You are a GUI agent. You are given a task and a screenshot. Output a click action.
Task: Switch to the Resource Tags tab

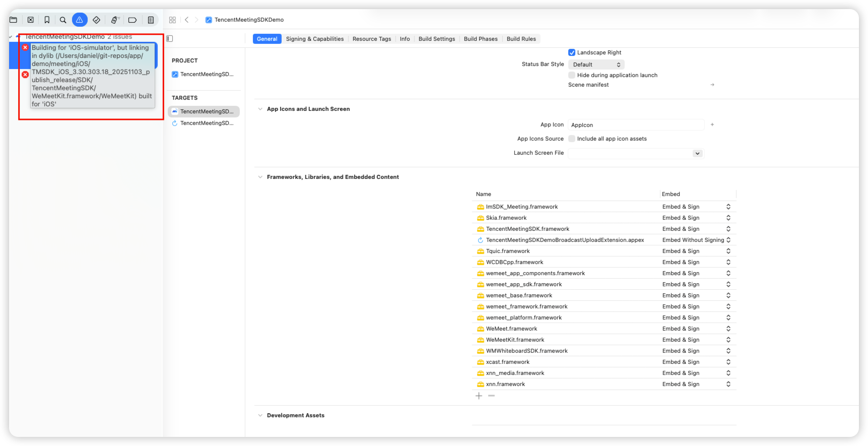[x=372, y=39]
